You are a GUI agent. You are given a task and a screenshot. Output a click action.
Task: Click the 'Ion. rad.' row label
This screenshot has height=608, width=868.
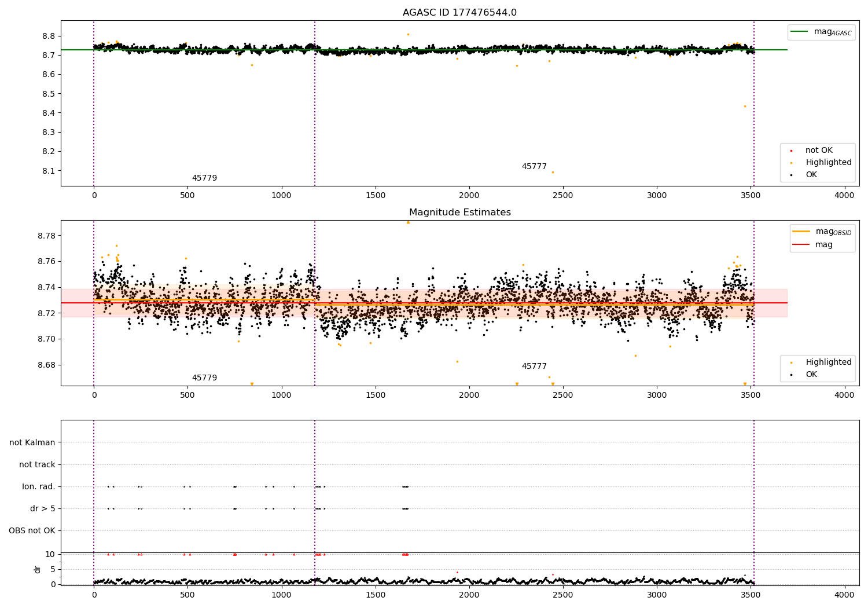[39, 487]
